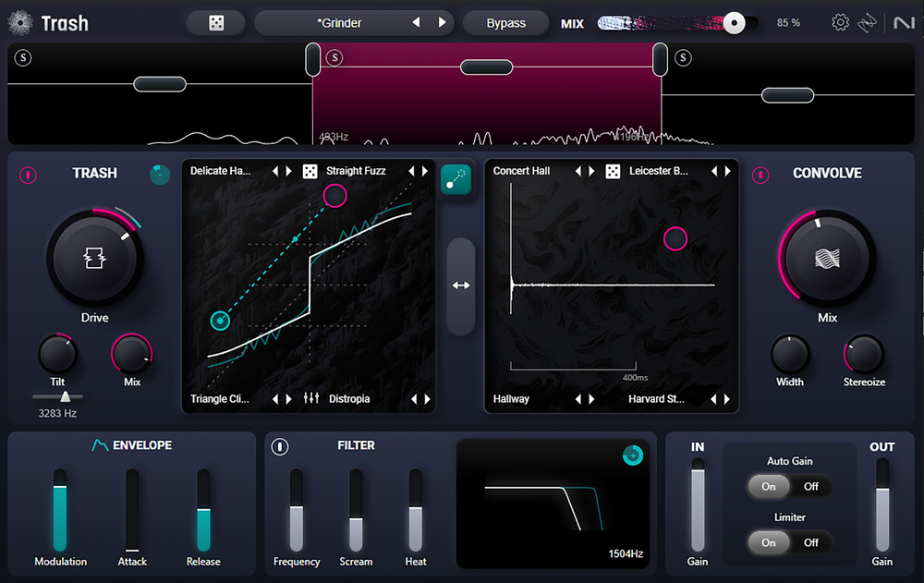The image size is (924, 583).
Task: Click next arrow for Leicester B...
Action: tap(728, 171)
